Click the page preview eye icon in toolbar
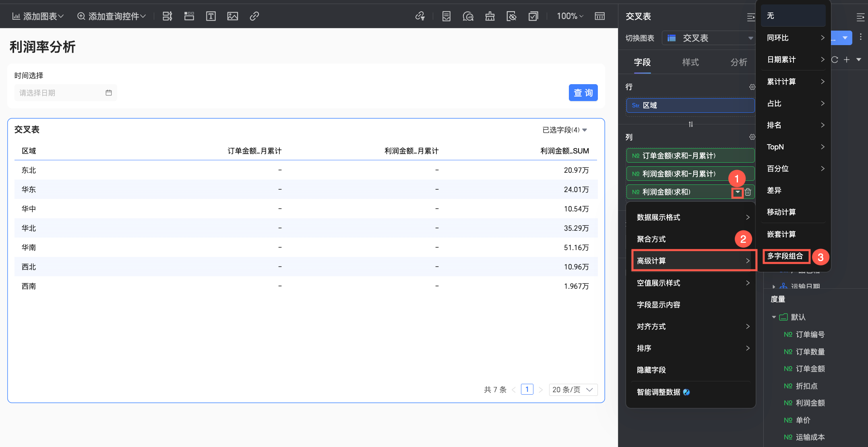 tap(511, 16)
